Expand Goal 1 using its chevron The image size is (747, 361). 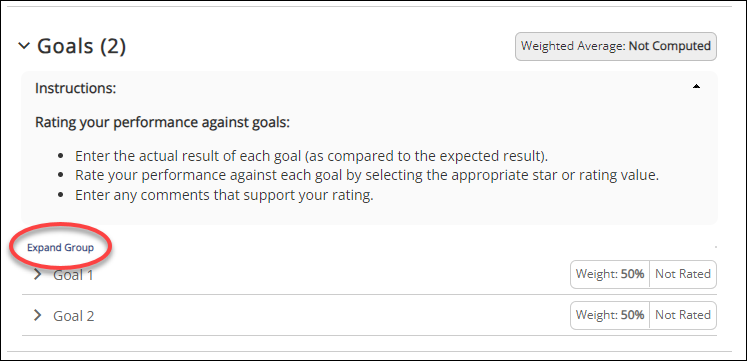point(38,274)
